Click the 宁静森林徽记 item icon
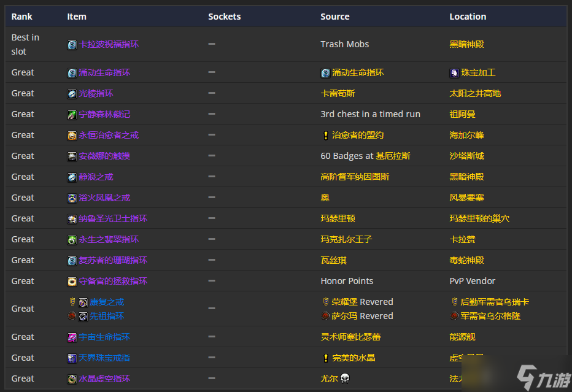 [72, 115]
